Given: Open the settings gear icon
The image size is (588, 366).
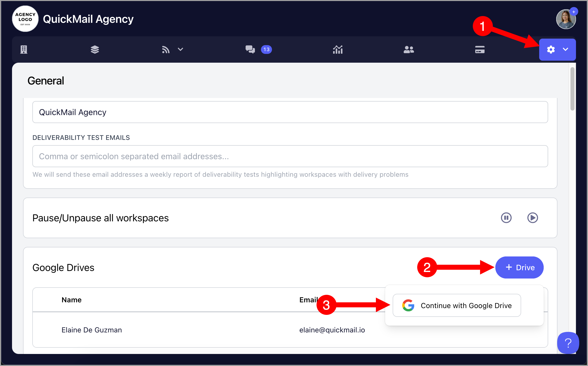Looking at the screenshot, I should 551,49.
